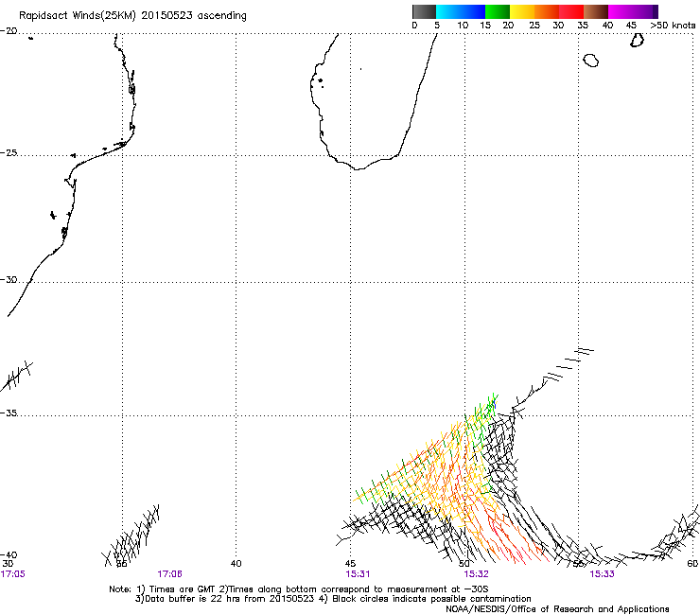Click the latitude label '-30'
This screenshot has height=615, width=700.
click(x=9, y=280)
